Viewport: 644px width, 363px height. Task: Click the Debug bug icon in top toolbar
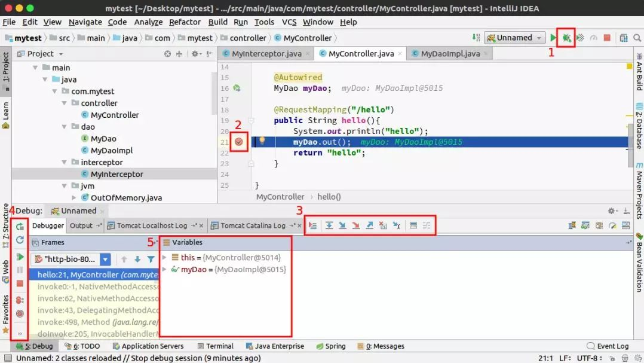[566, 38]
